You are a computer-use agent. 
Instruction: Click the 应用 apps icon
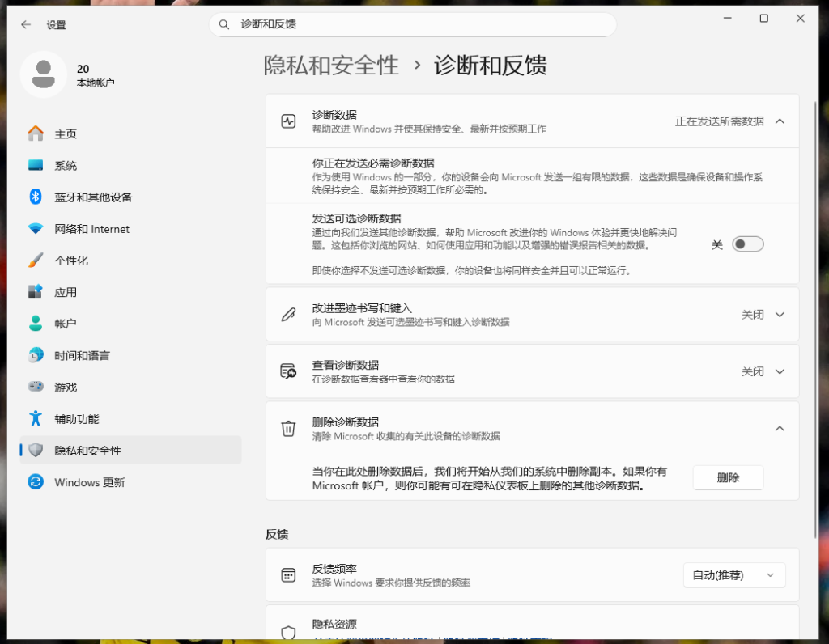[36, 291]
